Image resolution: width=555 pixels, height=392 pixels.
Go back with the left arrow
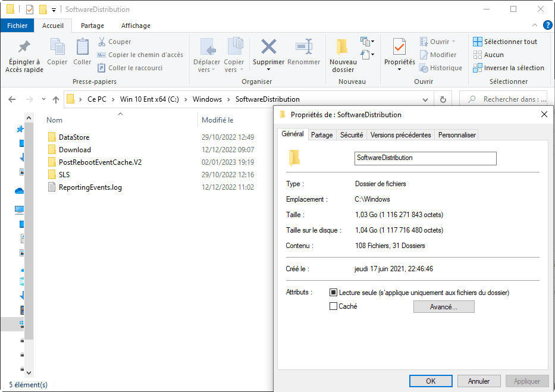(x=12, y=99)
